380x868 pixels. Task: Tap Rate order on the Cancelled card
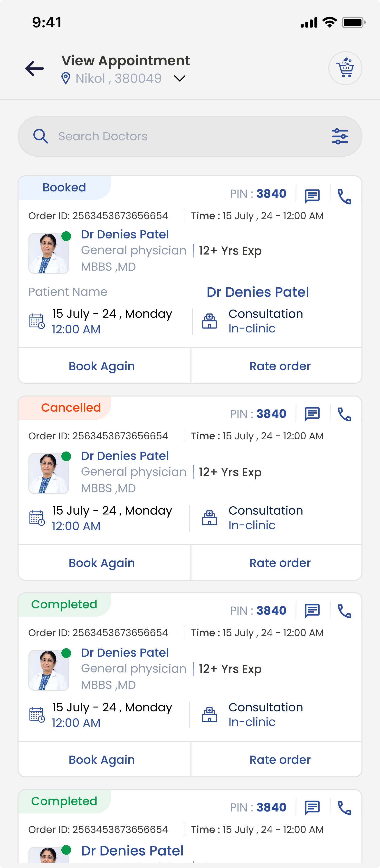tap(280, 563)
